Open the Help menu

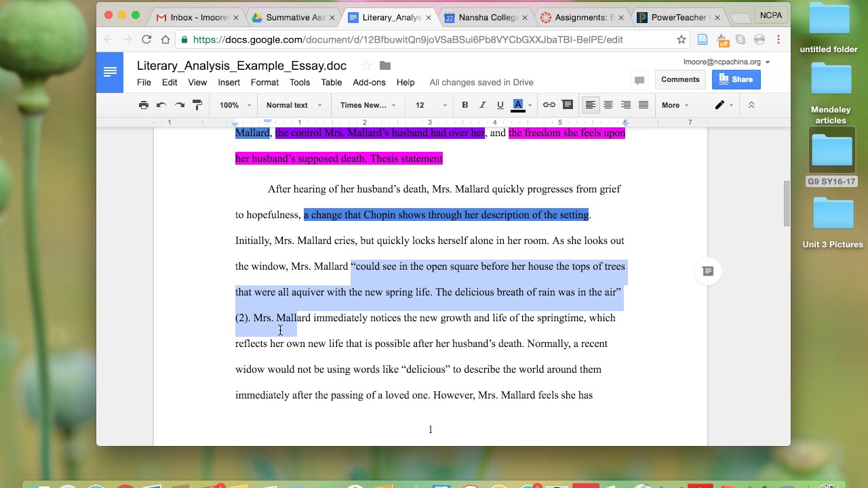point(406,82)
